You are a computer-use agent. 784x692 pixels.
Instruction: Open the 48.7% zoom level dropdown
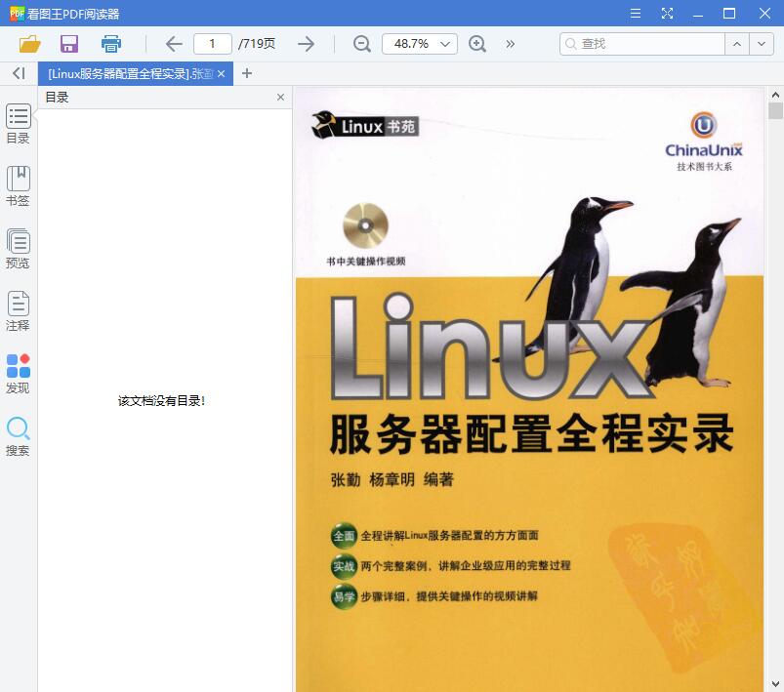[420, 44]
